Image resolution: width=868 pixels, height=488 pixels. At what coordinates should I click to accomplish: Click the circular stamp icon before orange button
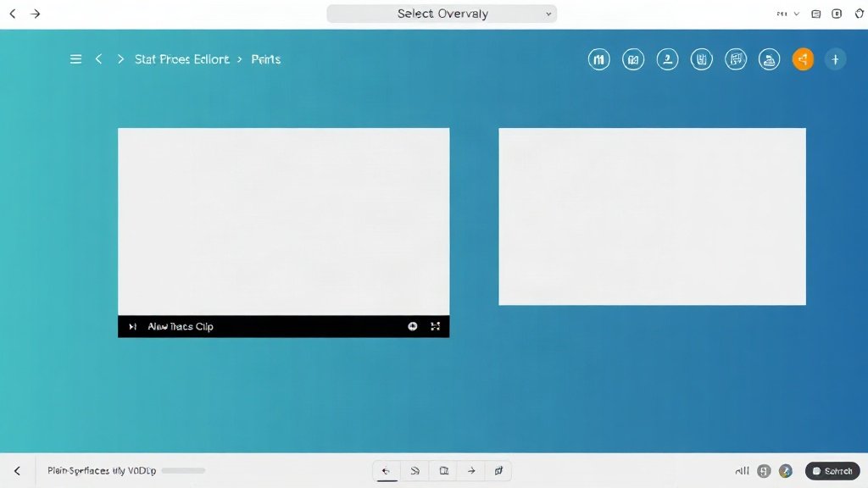pos(770,59)
